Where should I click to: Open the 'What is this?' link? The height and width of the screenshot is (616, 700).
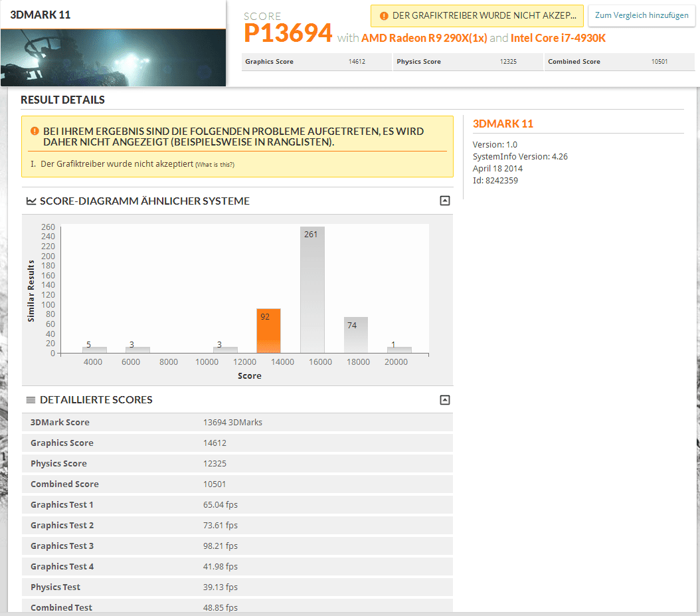(215, 165)
